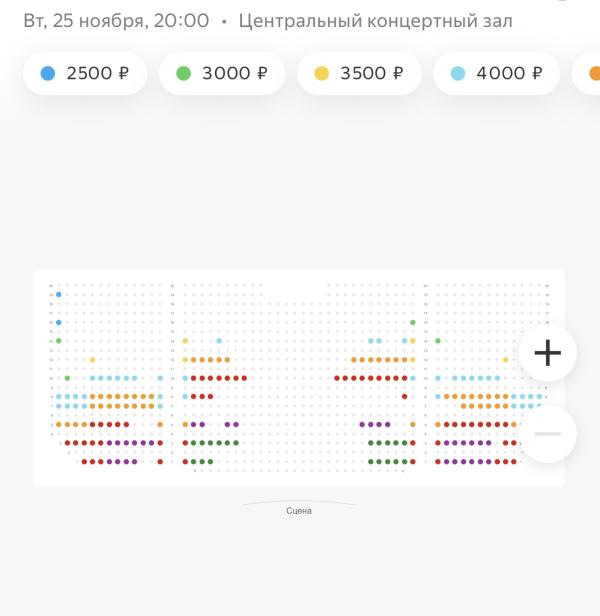Click the green dot in 3000 ₽ chip
Screen dimensions: 600x616
184,73
